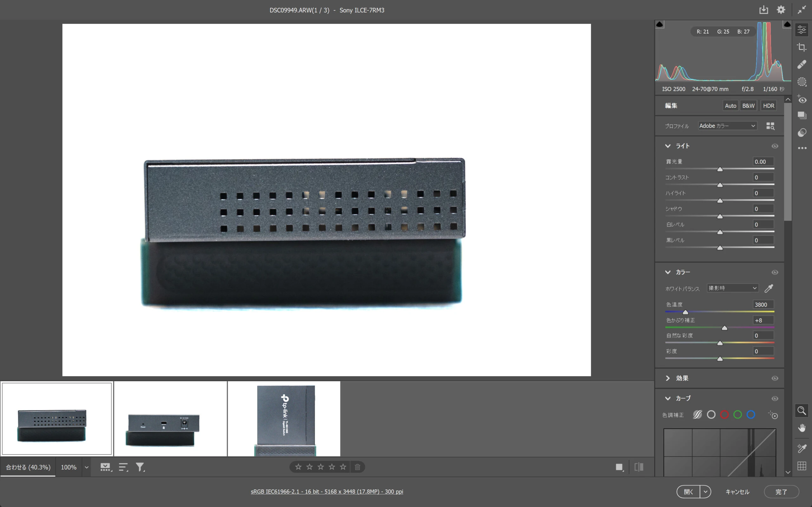Toggle the ライト panel visibility eye
This screenshot has height=507, width=812.
pyautogui.click(x=775, y=146)
